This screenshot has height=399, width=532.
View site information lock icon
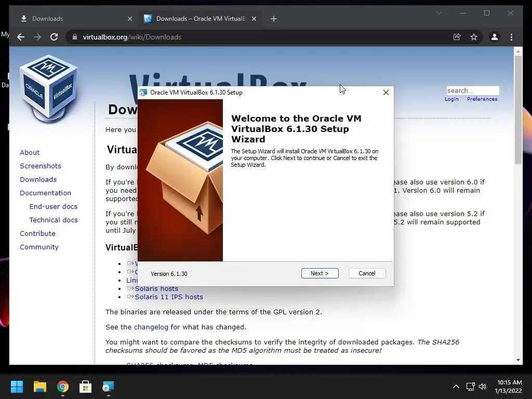point(75,37)
